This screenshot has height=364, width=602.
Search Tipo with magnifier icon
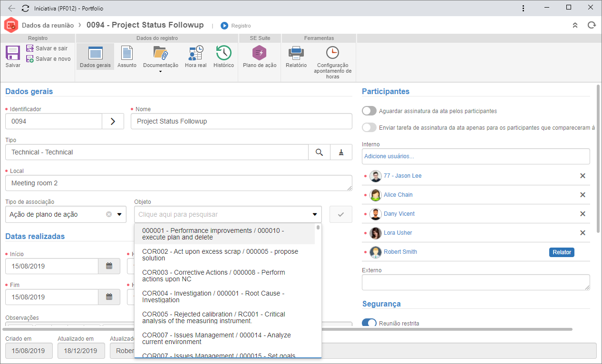point(320,152)
